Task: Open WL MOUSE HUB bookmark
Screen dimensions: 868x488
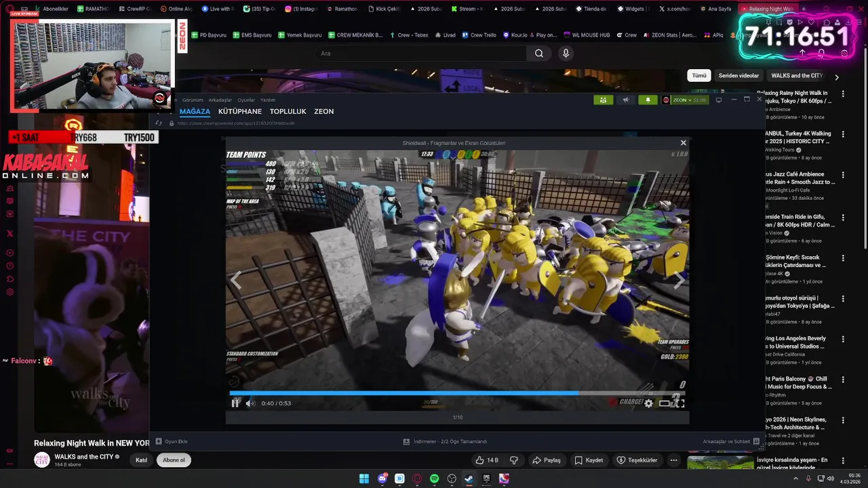Action: click(587, 35)
